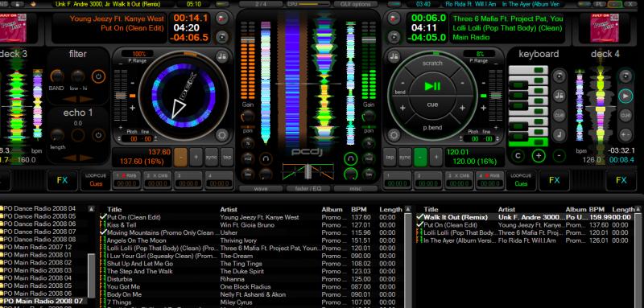Switch to the misc tab in mixer

pos(356,189)
